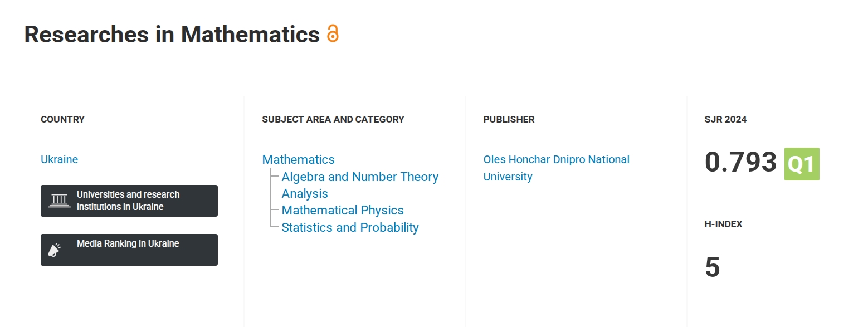Viewport: 868px width, 327px height.
Task: Visit Oles Honchar Dnipro National University link
Action: point(557,168)
